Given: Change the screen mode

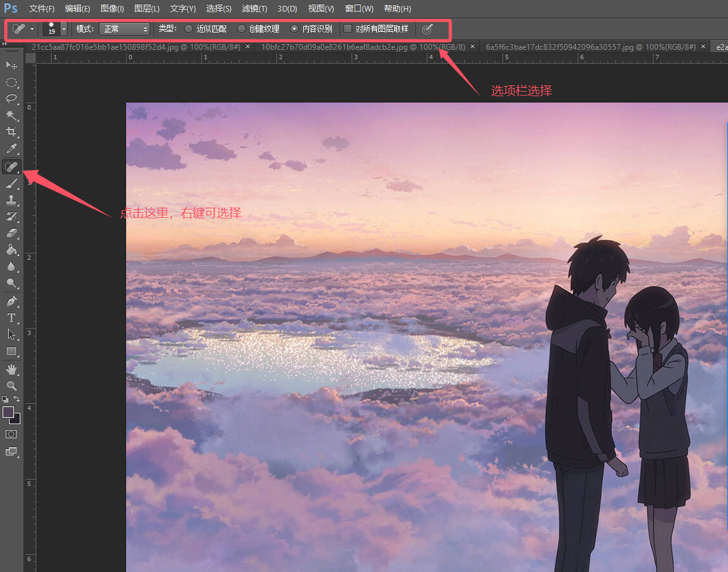Looking at the screenshot, I should (x=11, y=451).
